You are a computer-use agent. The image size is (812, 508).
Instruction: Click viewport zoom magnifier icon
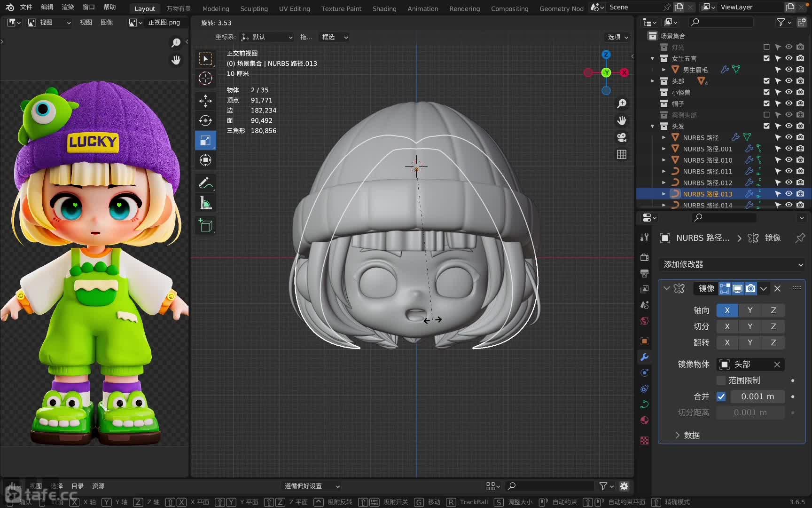[x=622, y=103]
